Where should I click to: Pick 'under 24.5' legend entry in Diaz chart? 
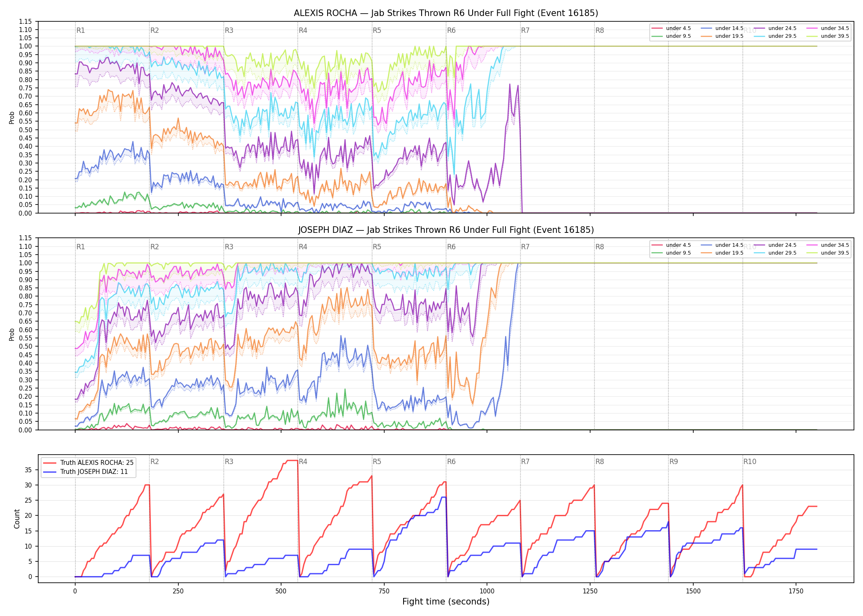click(775, 245)
